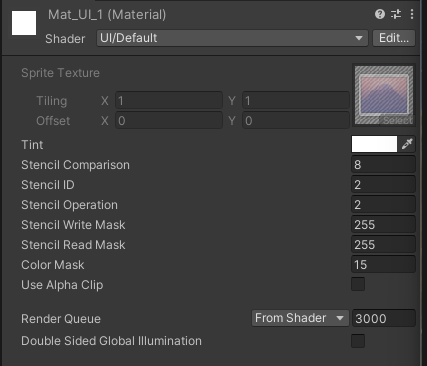Image resolution: width=427 pixels, height=366 pixels.
Task: Open the material preset selector icon
Action: pyautogui.click(x=396, y=14)
